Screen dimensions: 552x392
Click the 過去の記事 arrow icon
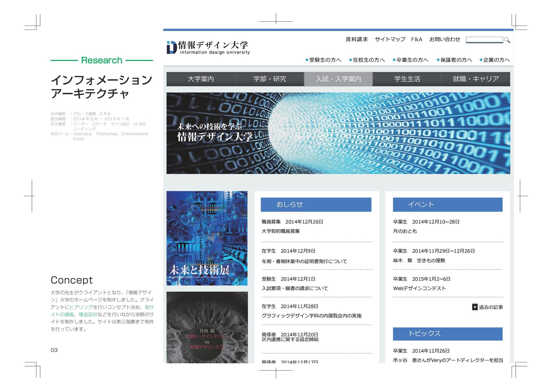pos(475,307)
